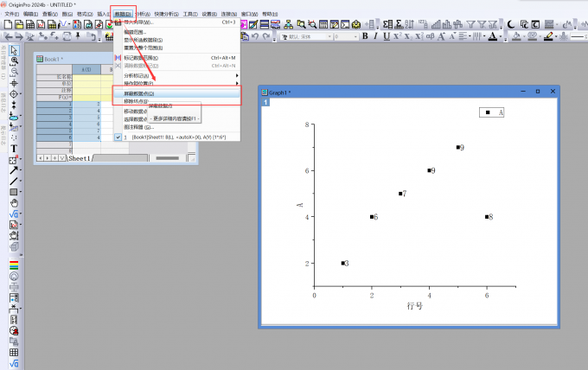Toggle checked data plot 1 [Book1]Sheet1 entry

point(176,137)
